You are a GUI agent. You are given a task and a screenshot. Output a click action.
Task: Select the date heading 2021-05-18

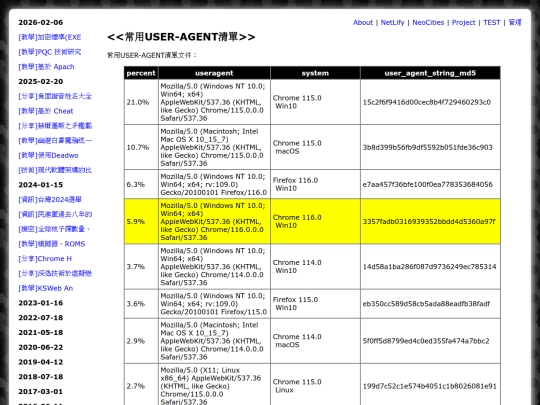click(x=41, y=332)
